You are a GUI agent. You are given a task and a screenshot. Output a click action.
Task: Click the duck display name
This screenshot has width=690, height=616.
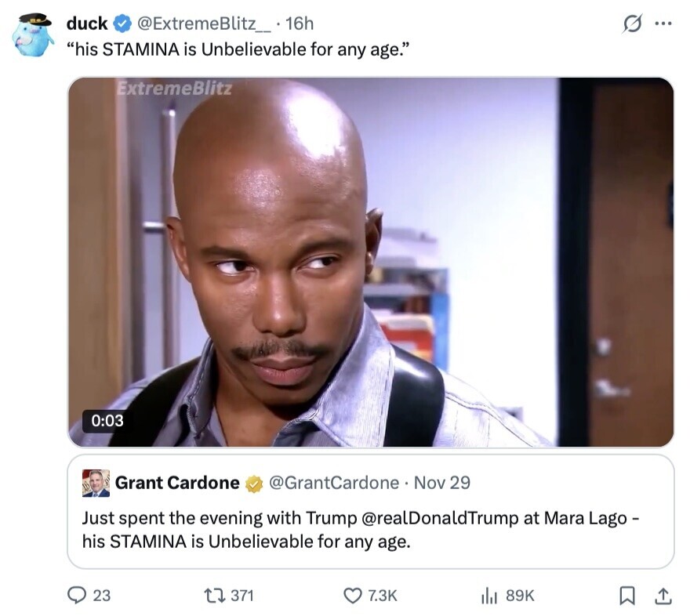pos(87,24)
